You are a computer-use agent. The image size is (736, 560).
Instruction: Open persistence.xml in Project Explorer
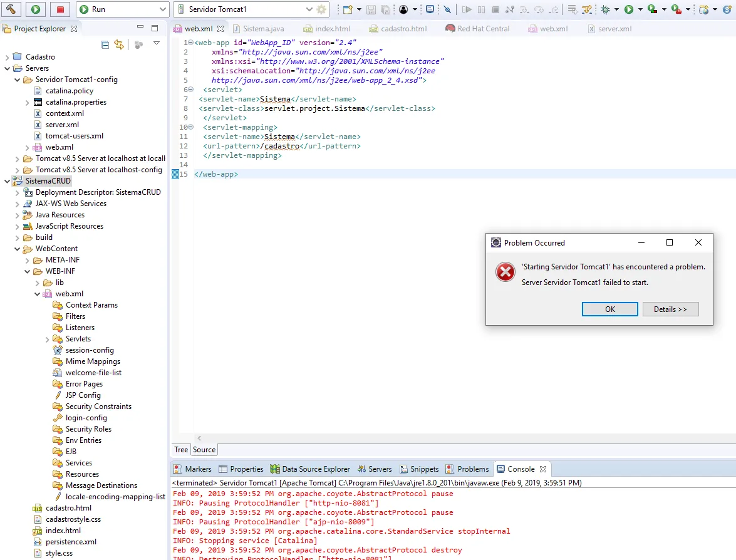(71, 542)
